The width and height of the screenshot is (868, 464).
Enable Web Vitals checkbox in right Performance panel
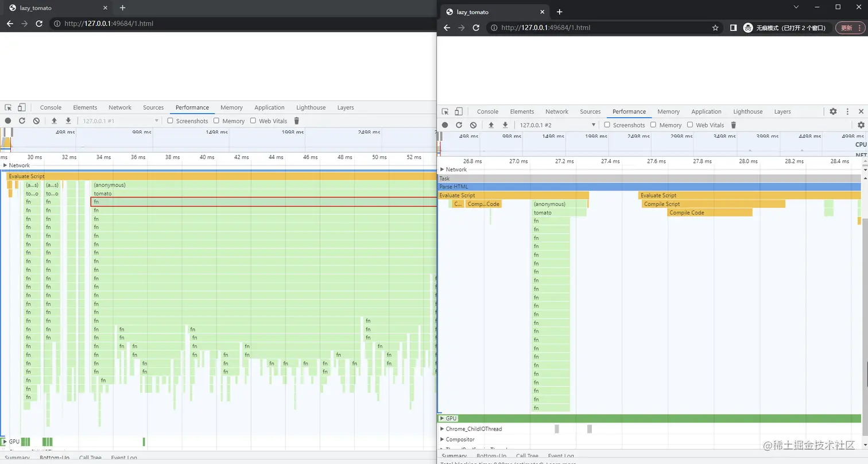pos(689,125)
